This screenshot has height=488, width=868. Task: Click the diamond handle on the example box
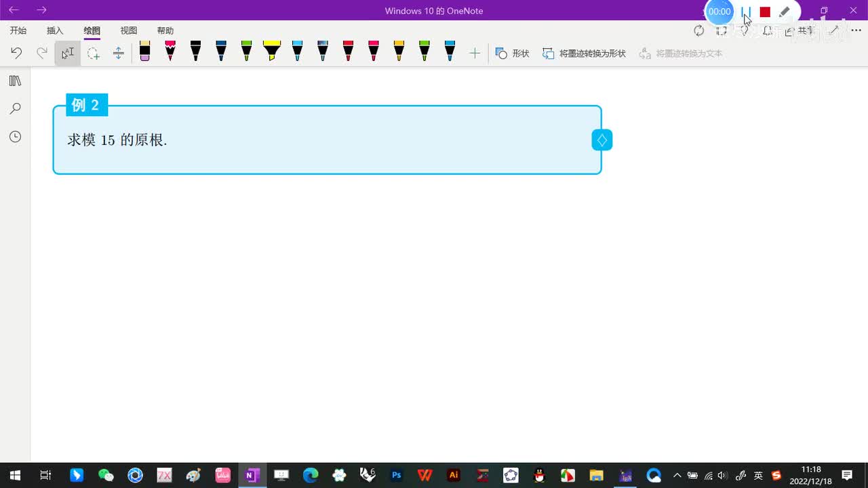(602, 140)
